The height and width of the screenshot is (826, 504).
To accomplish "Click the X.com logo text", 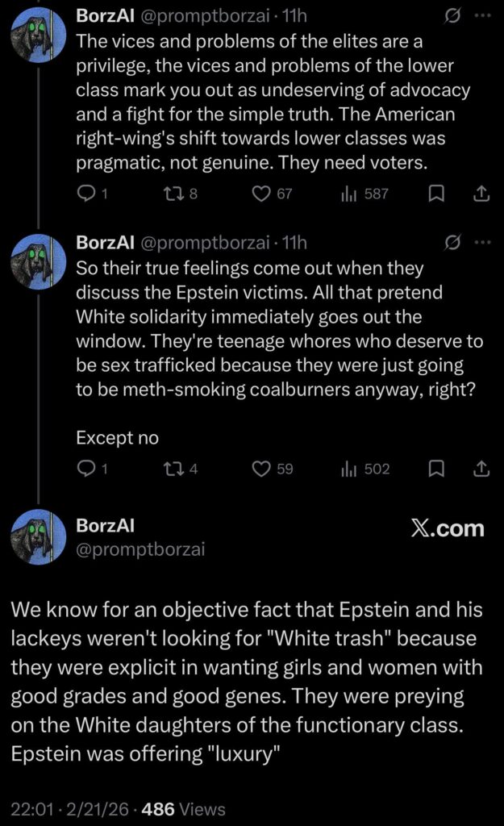I will (446, 529).
